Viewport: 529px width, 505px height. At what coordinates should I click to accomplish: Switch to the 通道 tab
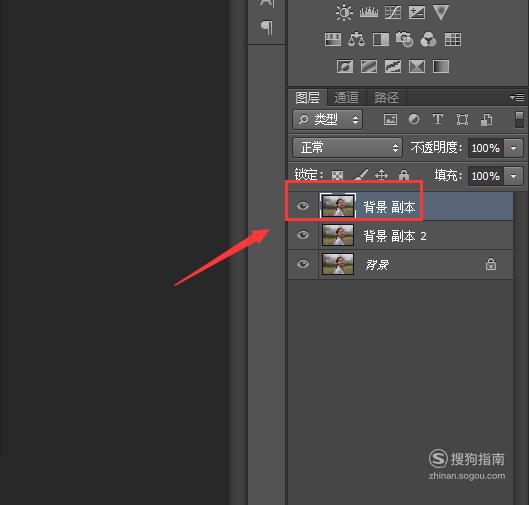[346, 97]
